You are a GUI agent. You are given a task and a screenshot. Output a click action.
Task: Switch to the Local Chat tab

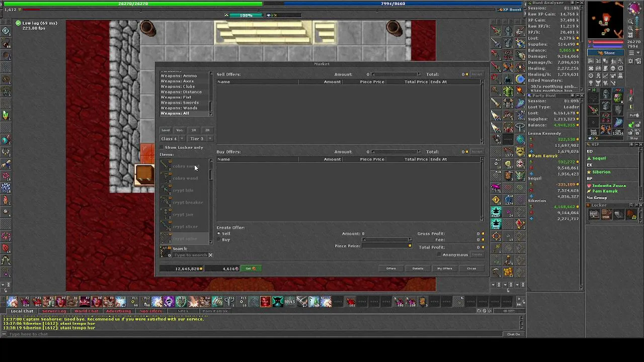click(22, 311)
